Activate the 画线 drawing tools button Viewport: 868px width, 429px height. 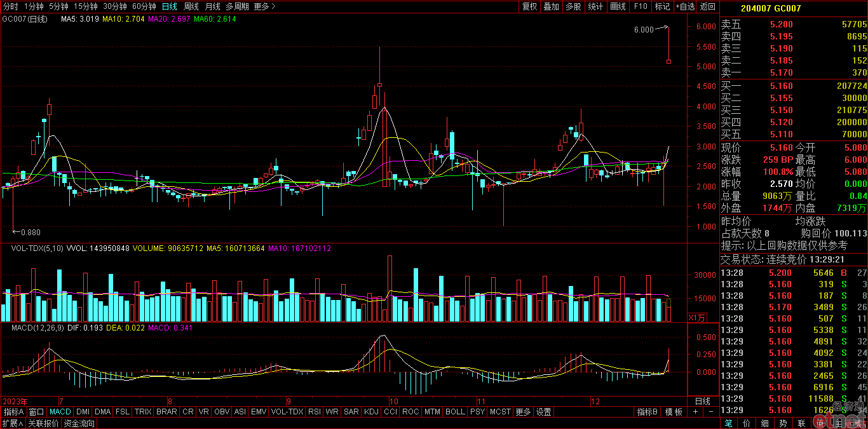click(x=618, y=6)
